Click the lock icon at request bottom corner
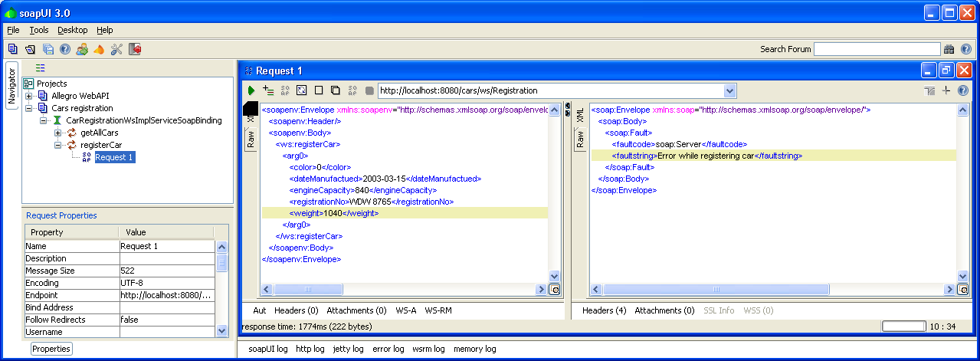 click(555, 290)
